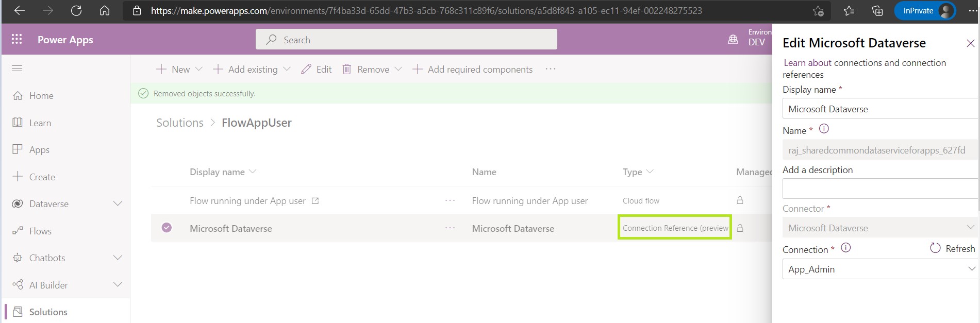Click the Chatbots nav icon
This screenshot has height=323, width=980.
[18, 258]
